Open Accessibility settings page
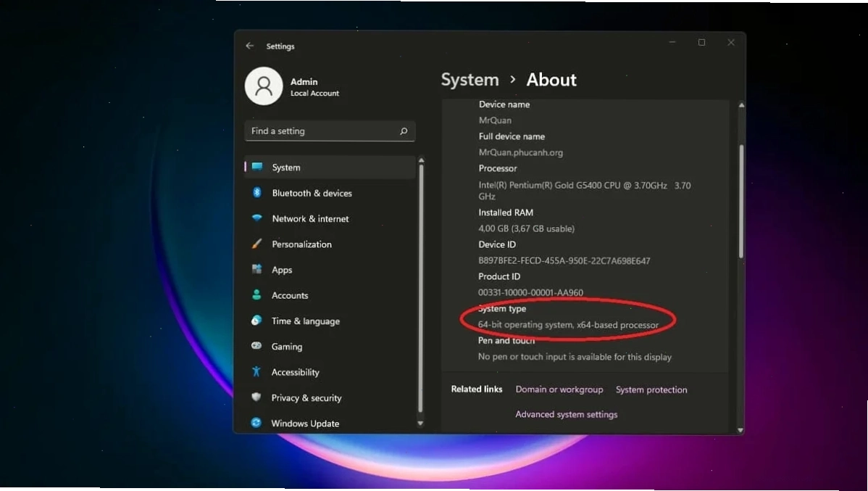868x491 pixels. [295, 372]
